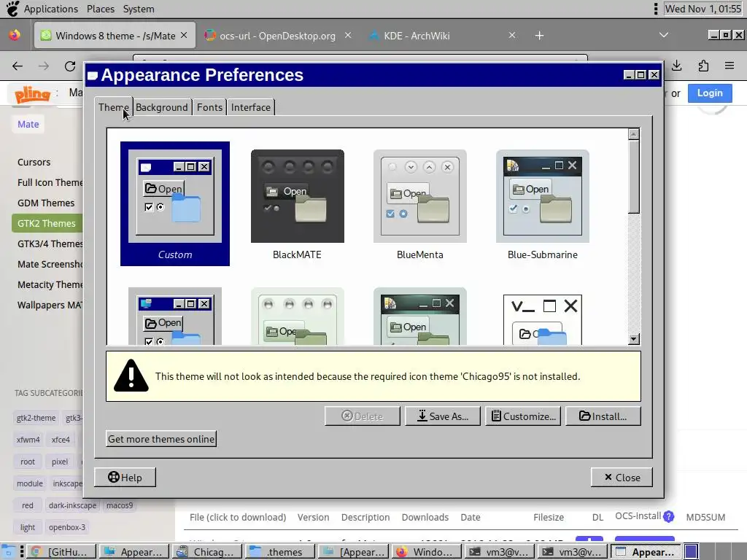Open Metacity Themes category

50,285
